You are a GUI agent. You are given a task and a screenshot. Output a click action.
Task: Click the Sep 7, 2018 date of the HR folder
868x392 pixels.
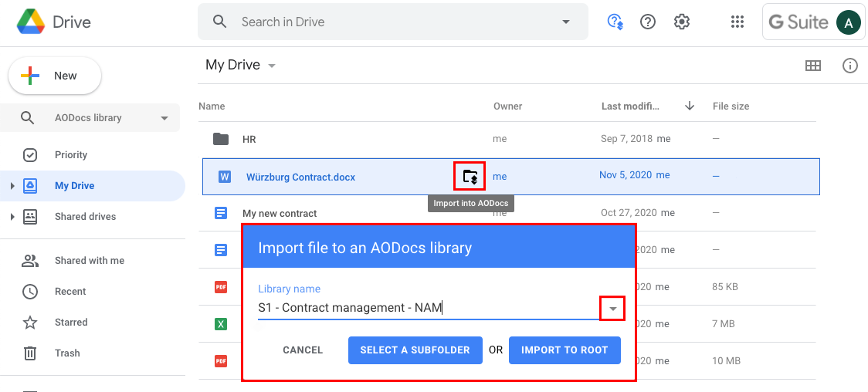click(x=627, y=139)
